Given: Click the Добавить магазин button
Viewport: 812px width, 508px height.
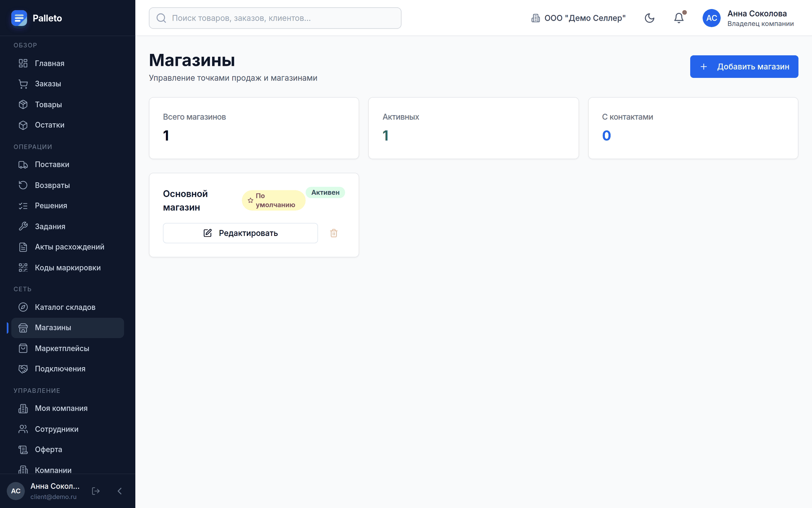Looking at the screenshot, I should point(744,67).
